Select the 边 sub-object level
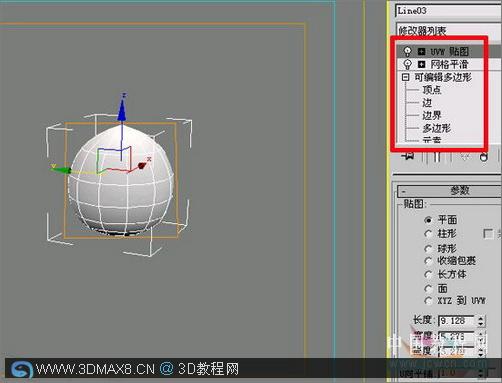 click(427, 103)
